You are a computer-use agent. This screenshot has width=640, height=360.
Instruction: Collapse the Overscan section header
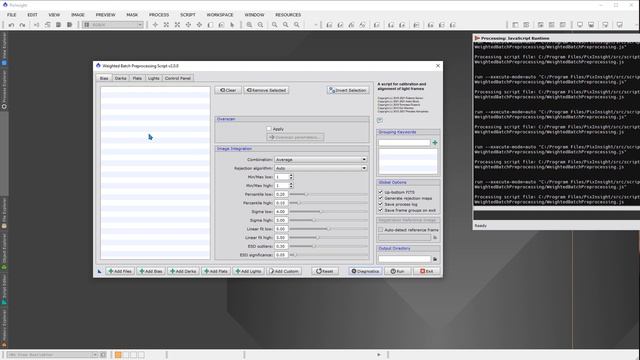(292, 119)
